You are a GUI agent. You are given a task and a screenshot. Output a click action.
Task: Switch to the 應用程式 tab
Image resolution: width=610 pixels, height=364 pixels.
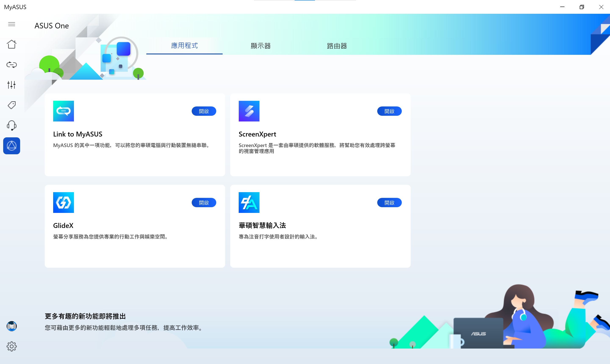184,46
